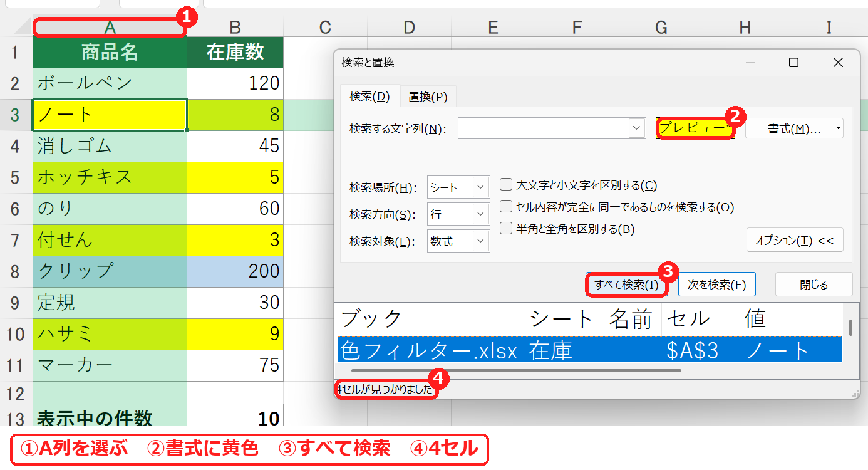Image resolution: width=868 pixels, height=470 pixels.
Task: Click the 値 column header in results
Action: tap(791, 319)
